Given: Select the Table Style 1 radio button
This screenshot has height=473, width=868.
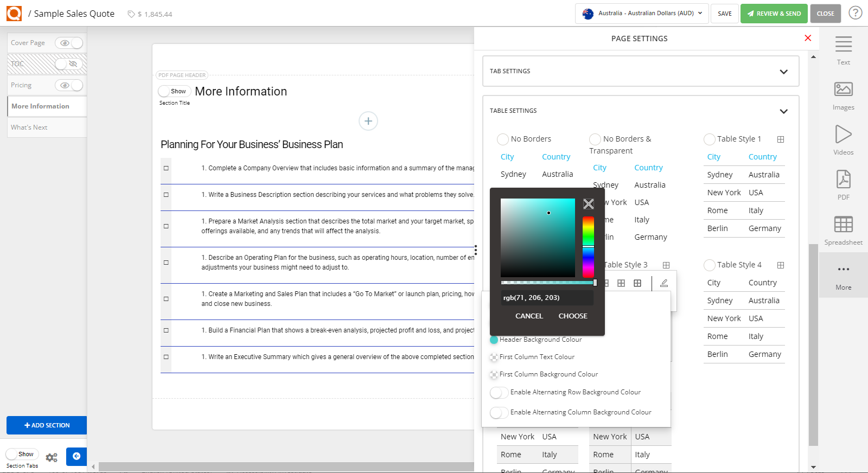Looking at the screenshot, I should tap(709, 139).
